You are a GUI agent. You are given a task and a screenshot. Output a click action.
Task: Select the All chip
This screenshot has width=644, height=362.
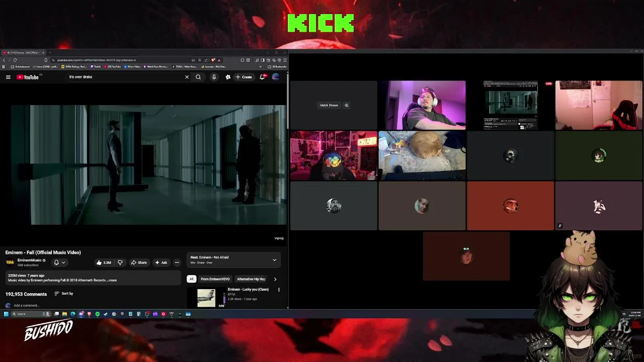click(x=191, y=279)
